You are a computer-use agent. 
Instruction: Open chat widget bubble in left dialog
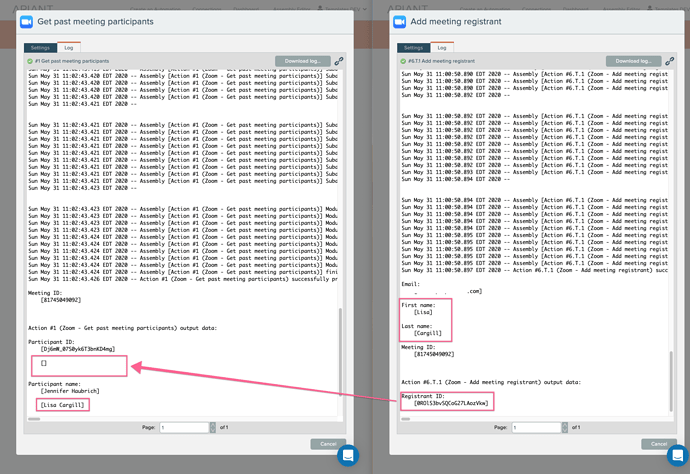point(348,455)
